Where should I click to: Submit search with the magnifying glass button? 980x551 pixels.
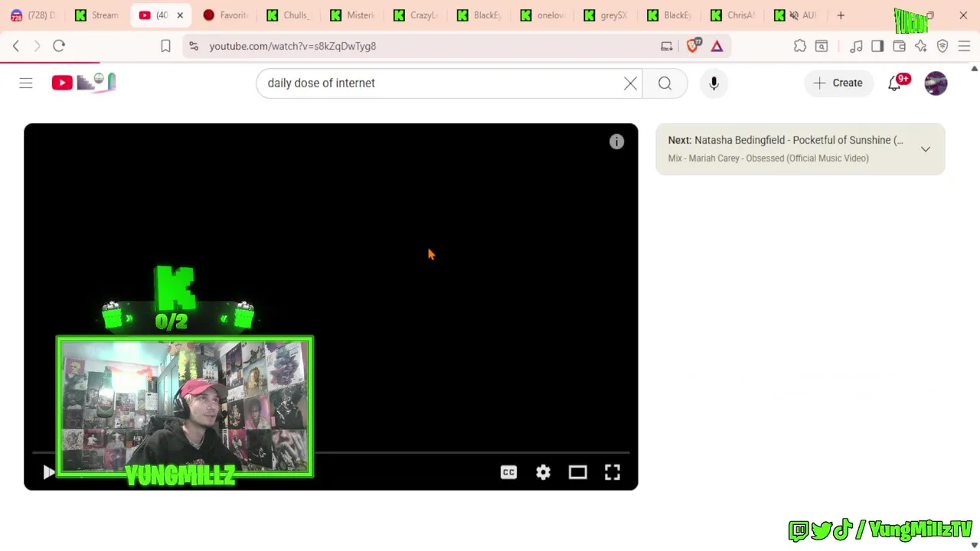click(x=665, y=83)
